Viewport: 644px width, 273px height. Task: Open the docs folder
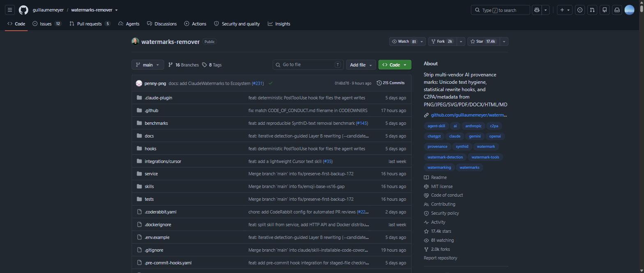pyautogui.click(x=149, y=136)
